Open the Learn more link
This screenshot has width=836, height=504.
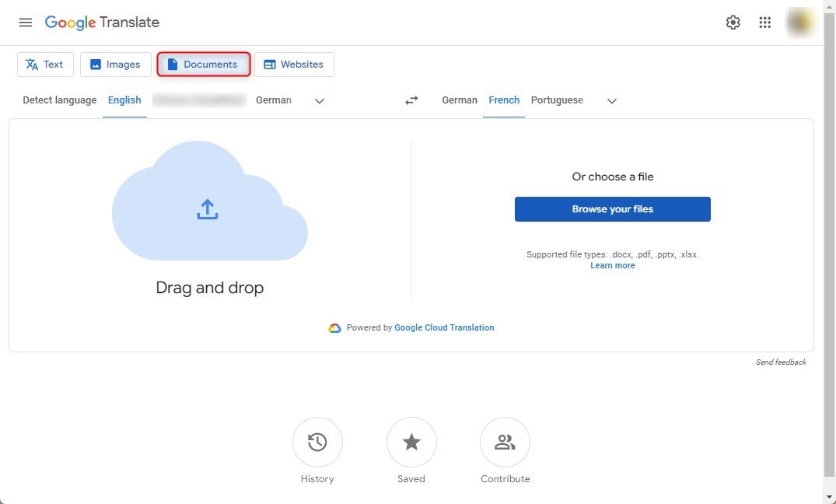point(612,265)
